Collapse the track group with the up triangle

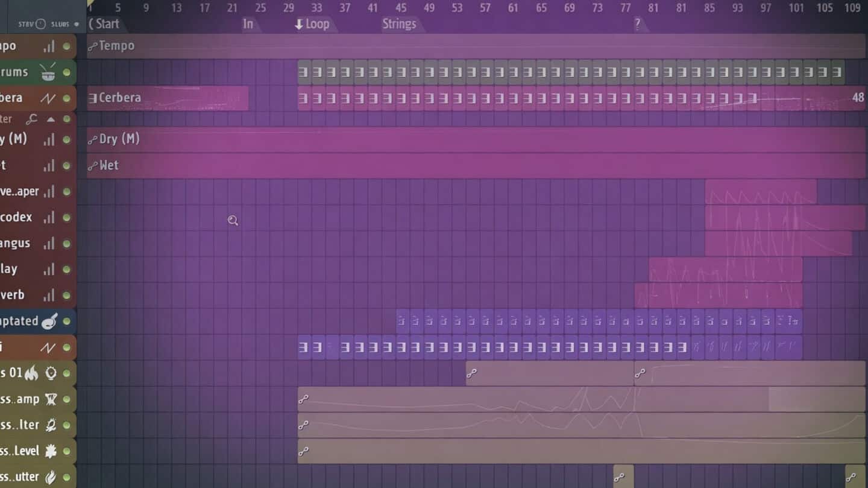pyautogui.click(x=51, y=119)
